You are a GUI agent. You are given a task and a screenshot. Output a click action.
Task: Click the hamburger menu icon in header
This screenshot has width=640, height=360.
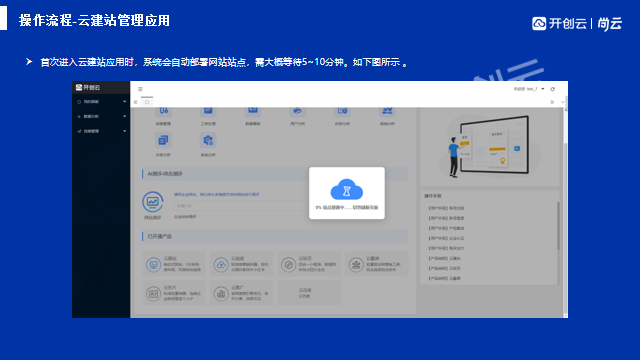click(140, 89)
